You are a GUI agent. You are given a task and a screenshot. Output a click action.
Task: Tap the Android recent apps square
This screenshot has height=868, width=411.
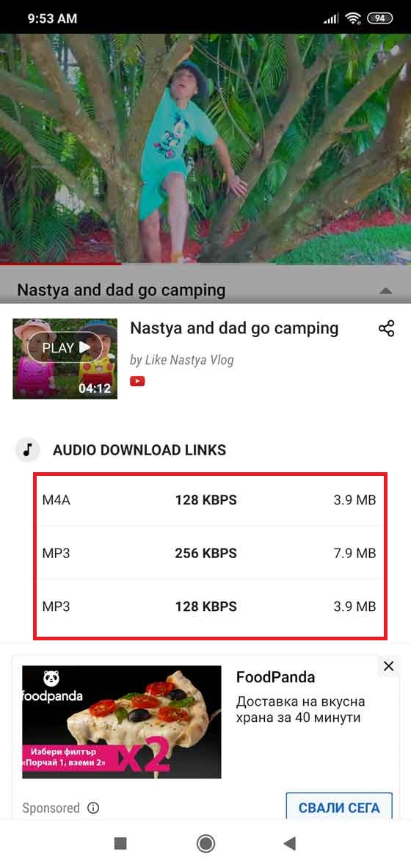120,843
